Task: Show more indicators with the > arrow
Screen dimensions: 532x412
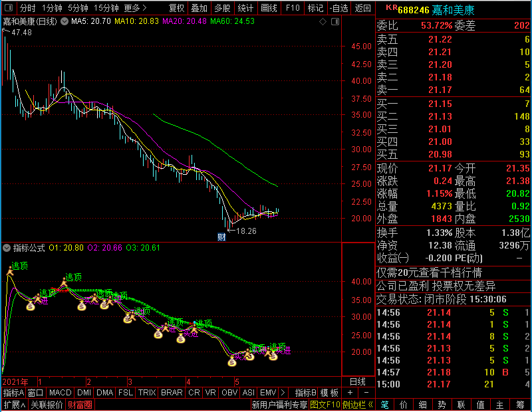Action: tap(283, 393)
